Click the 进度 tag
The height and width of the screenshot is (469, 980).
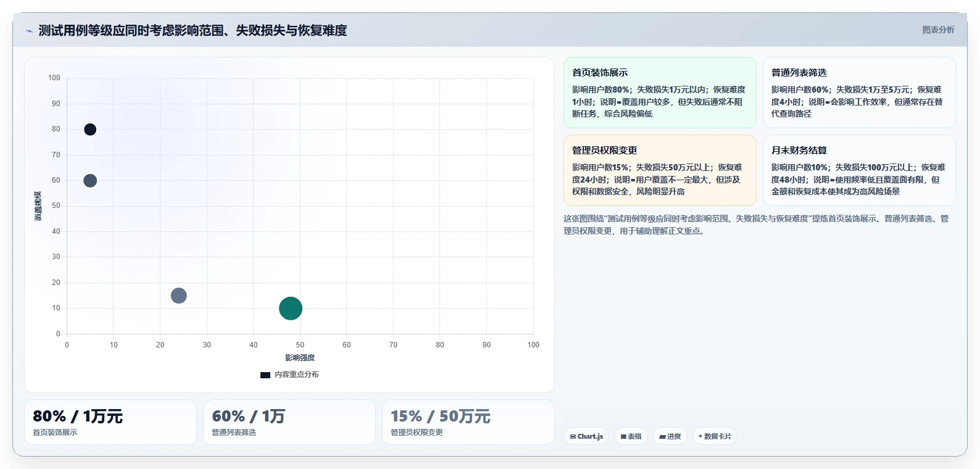point(670,436)
